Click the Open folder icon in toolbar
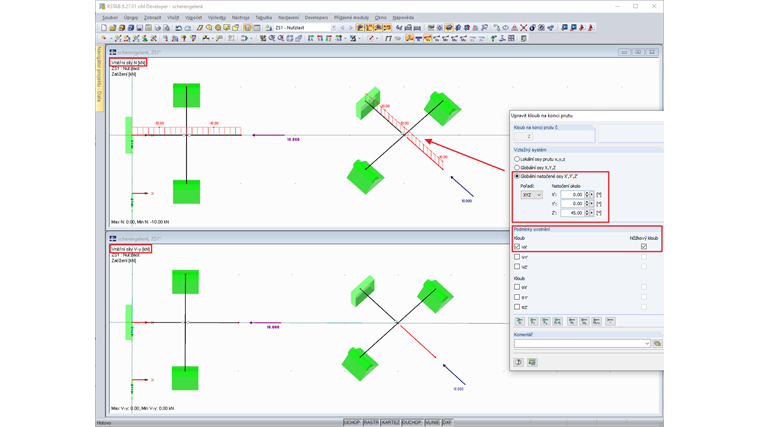Viewport: 760px width, 427px height. (112, 28)
